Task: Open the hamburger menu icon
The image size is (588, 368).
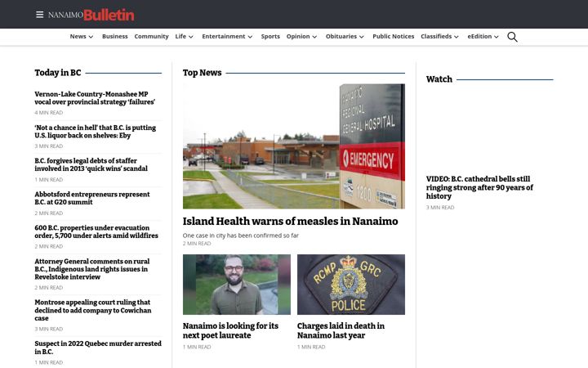Action: 39,15
